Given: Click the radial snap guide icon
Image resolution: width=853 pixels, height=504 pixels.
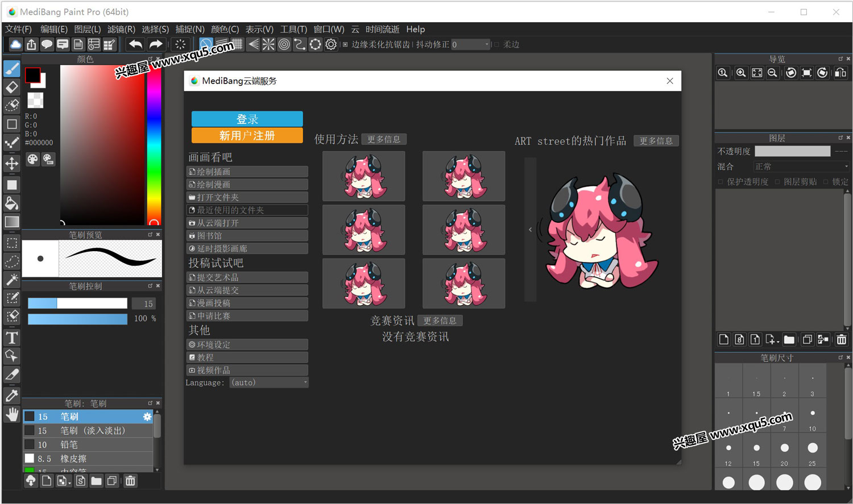Looking at the screenshot, I should tap(268, 44).
